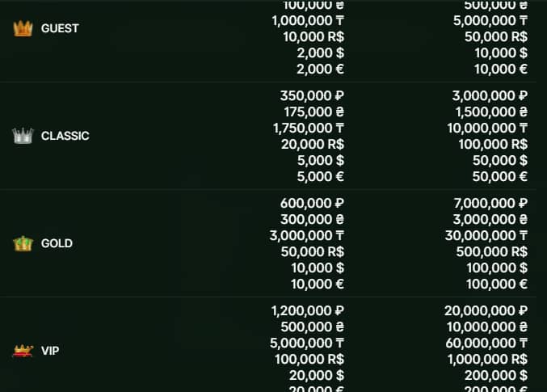Click the 1,200,000 ₽ value in VIP row

308,310
